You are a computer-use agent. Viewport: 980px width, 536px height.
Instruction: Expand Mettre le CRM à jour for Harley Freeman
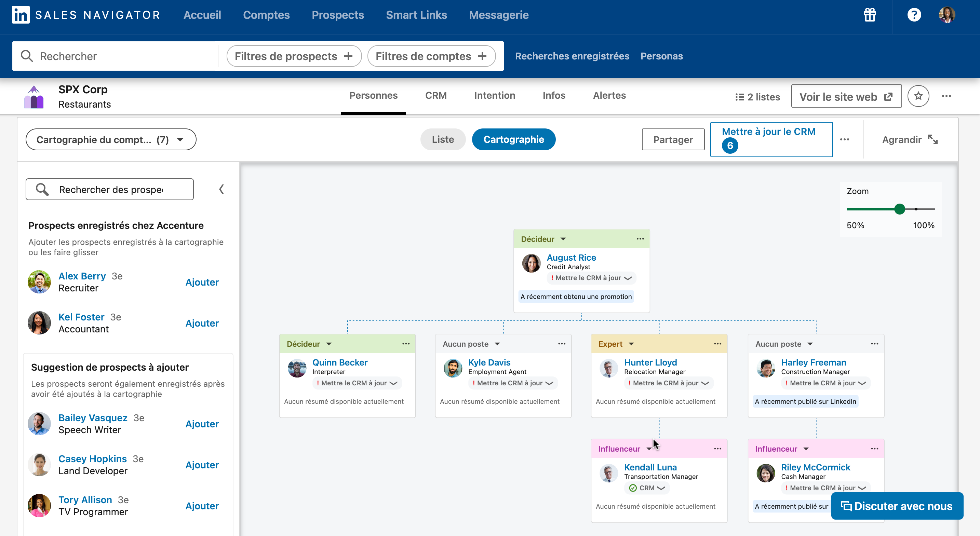tap(826, 383)
